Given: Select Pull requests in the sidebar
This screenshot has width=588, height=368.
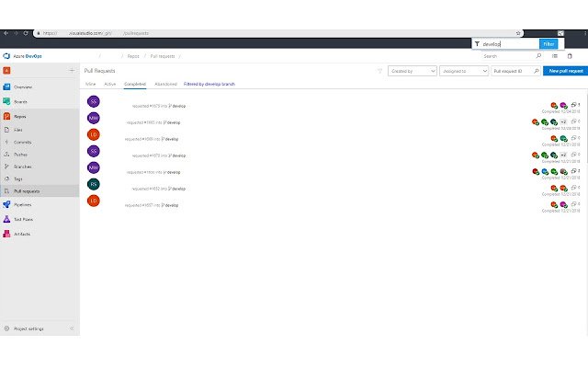Looking at the screenshot, I should click(x=40, y=191).
